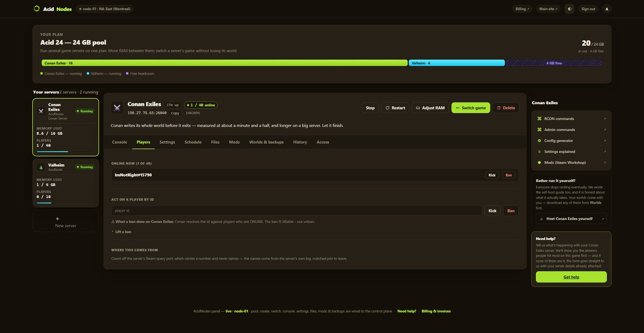Screen dimensions: 644x333
Task: Open the Access tab
Action: [x=323, y=142]
